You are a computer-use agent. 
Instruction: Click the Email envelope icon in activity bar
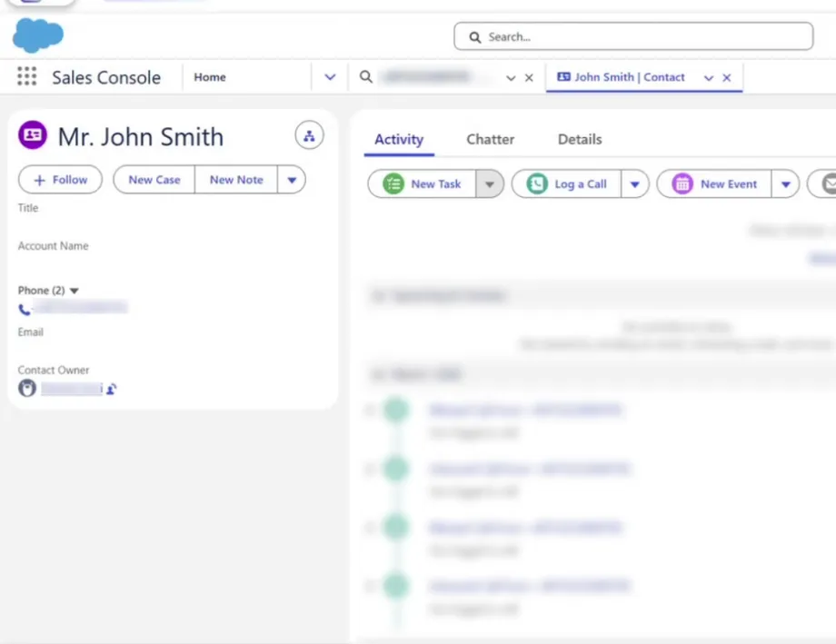828,183
